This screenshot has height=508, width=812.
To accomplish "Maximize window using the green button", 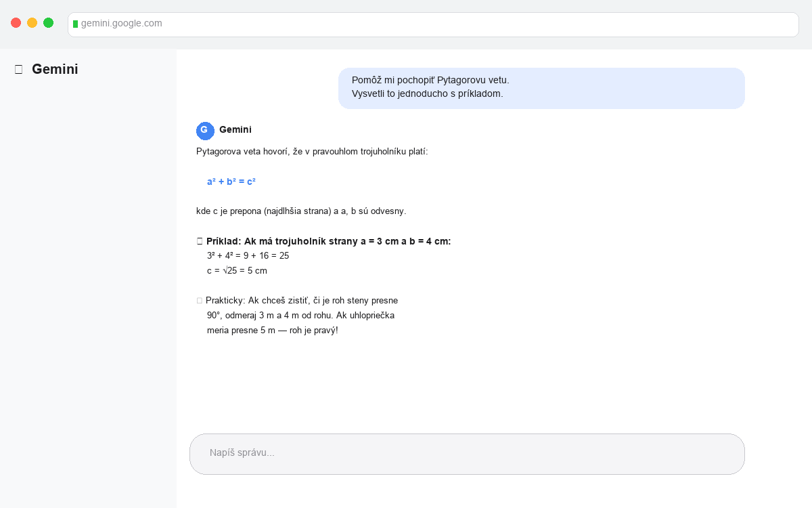I will [x=48, y=23].
